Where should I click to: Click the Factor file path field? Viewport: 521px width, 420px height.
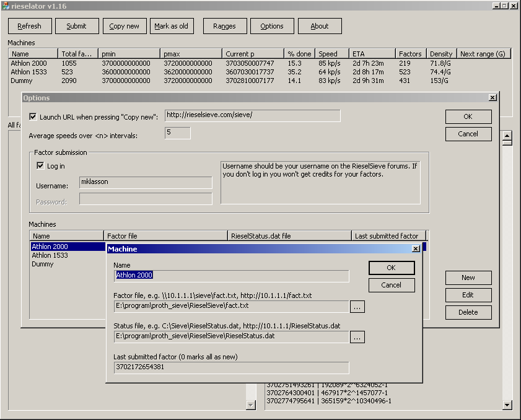pyautogui.click(x=231, y=306)
